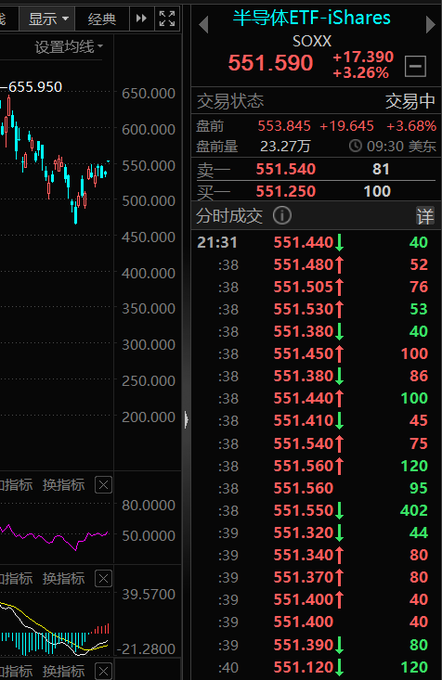The width and height of the screenshot is (442, 680).
Task: Click the 买一 price 551.250
Action: point(285,191)
